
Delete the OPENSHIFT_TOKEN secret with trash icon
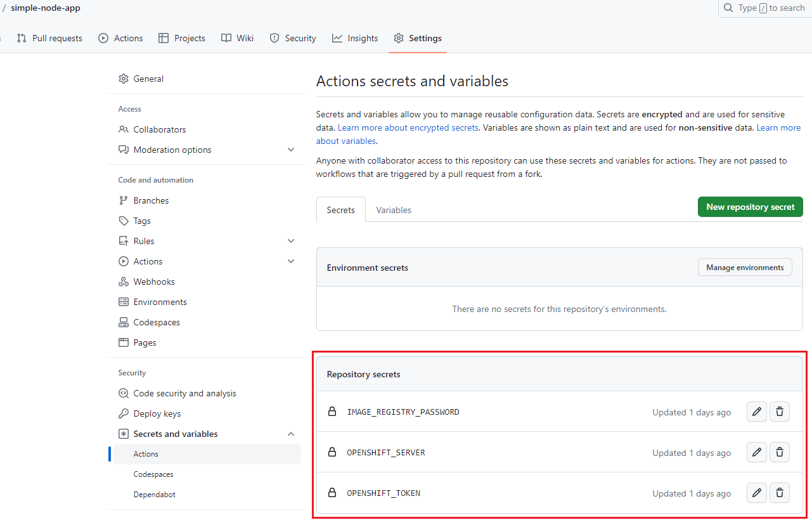780,493
